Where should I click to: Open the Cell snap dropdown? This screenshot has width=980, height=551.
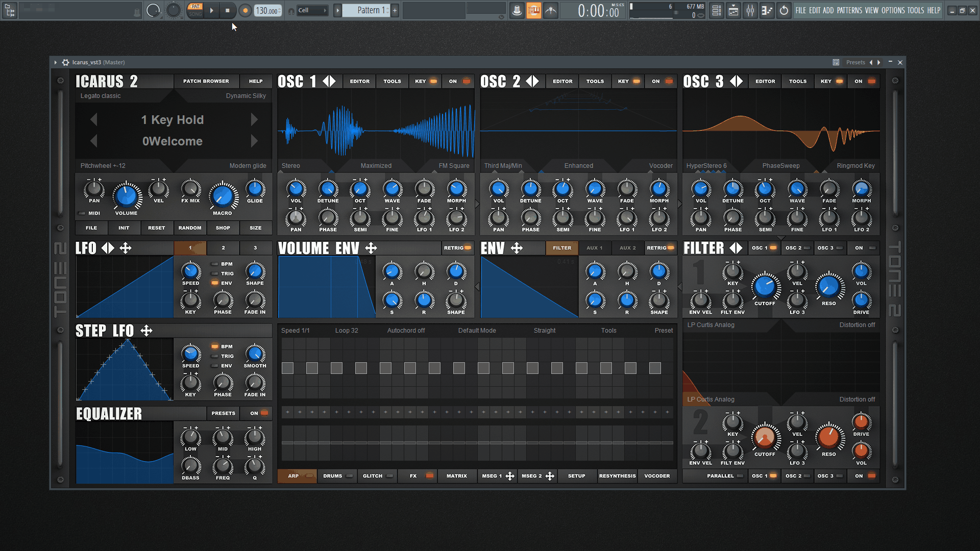(x=312, y=10)
